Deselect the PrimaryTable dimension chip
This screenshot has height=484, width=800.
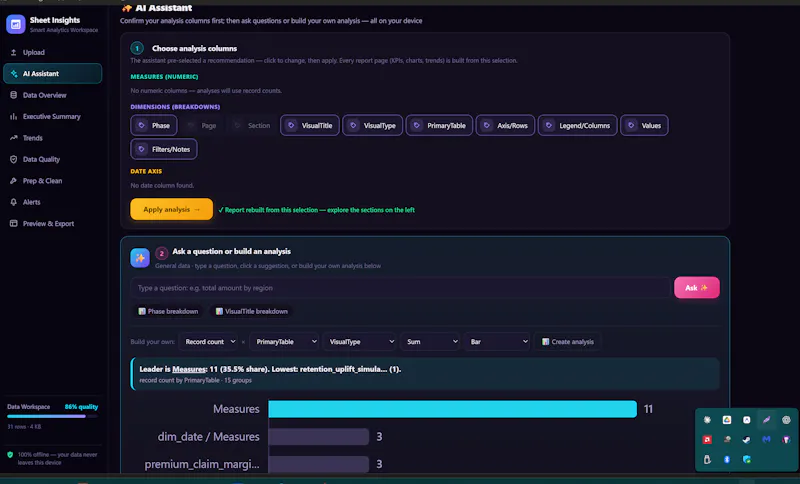point(439,125)
